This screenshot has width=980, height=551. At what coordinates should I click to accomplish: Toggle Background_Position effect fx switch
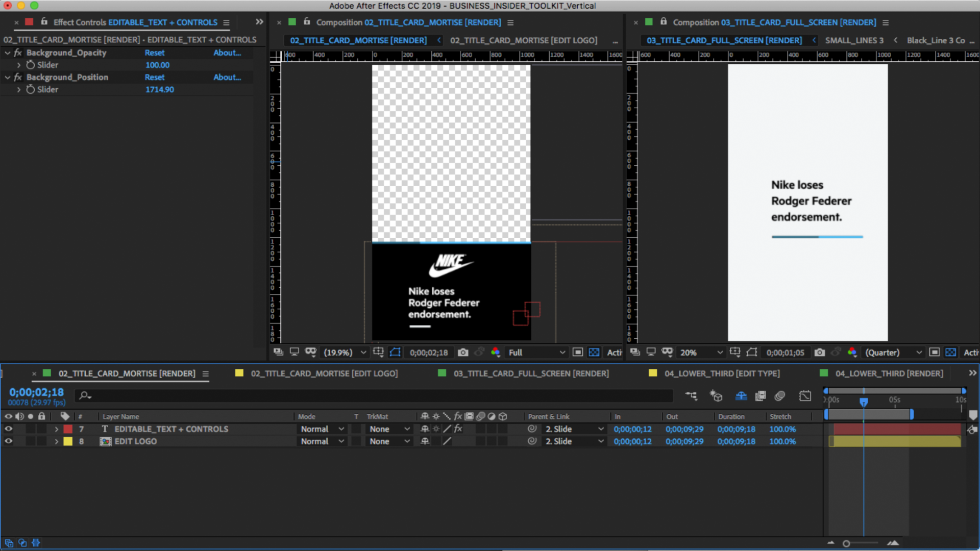tap(18, 77)
